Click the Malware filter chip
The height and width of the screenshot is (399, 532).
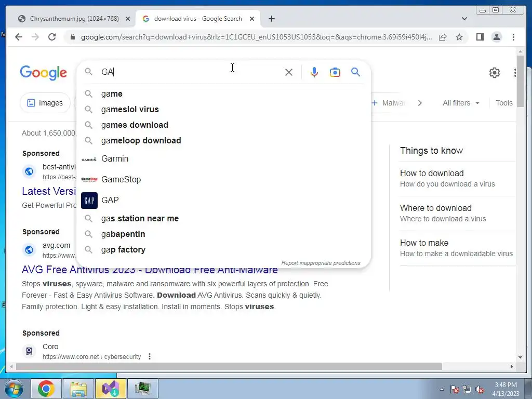coord(389,103)
